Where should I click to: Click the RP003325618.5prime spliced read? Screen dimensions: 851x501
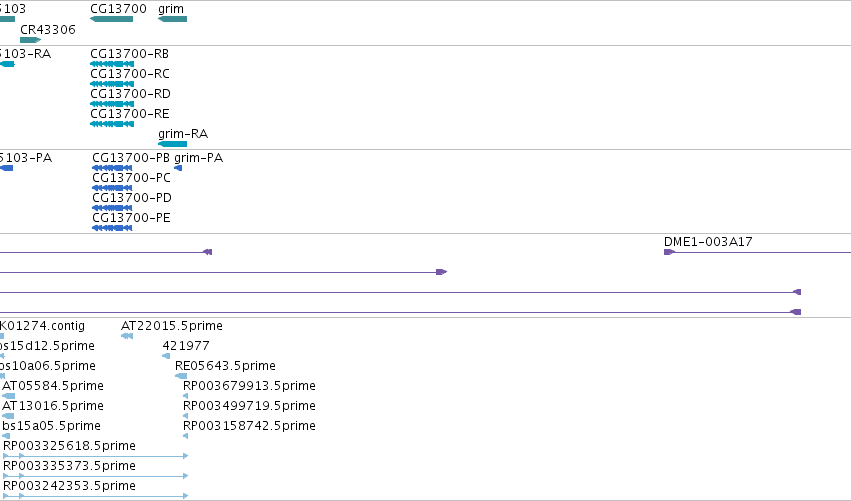click(x=96, y=456)
